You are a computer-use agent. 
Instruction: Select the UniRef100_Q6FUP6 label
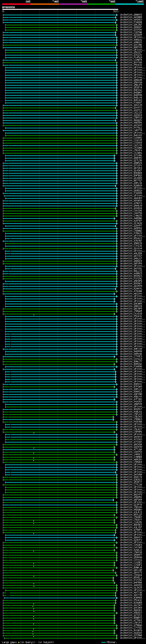131,263
